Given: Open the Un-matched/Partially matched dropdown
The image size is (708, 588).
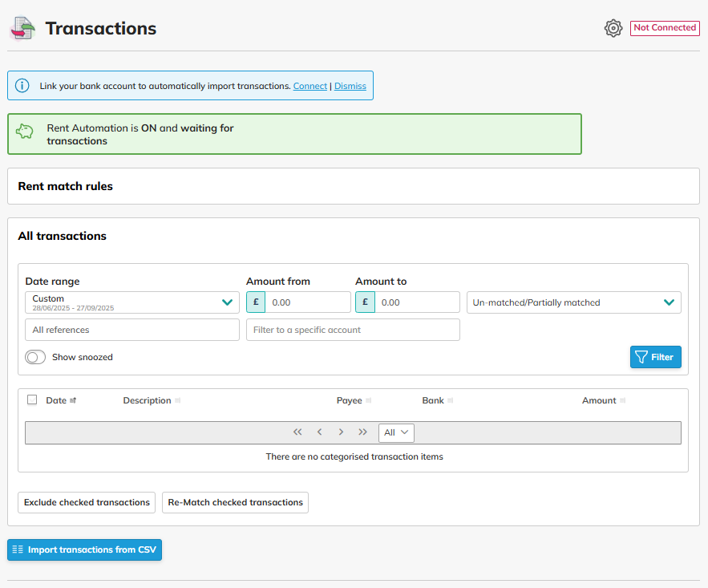Looking at the screenshot, I should click(573, 302).
